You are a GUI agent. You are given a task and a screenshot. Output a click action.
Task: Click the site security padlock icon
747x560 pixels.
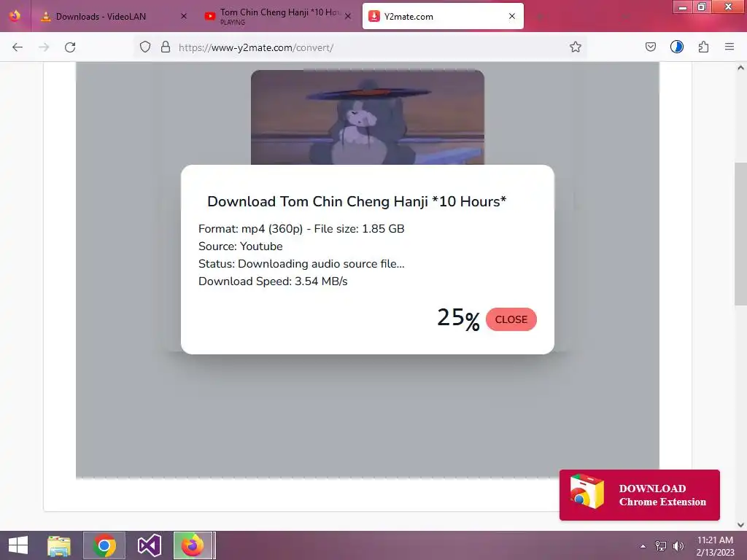pyautogui.click(x=166, y=47)
